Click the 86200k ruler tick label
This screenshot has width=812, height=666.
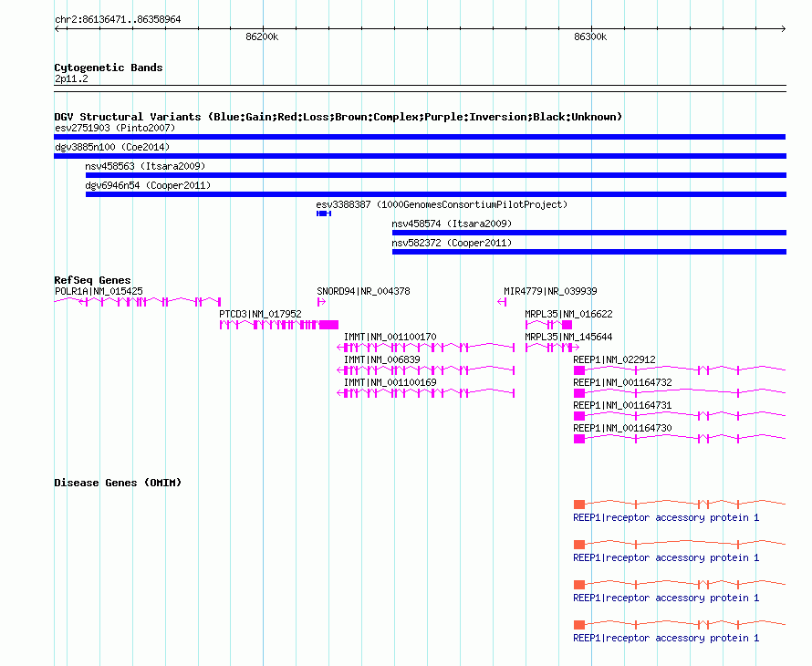point(262,36)
